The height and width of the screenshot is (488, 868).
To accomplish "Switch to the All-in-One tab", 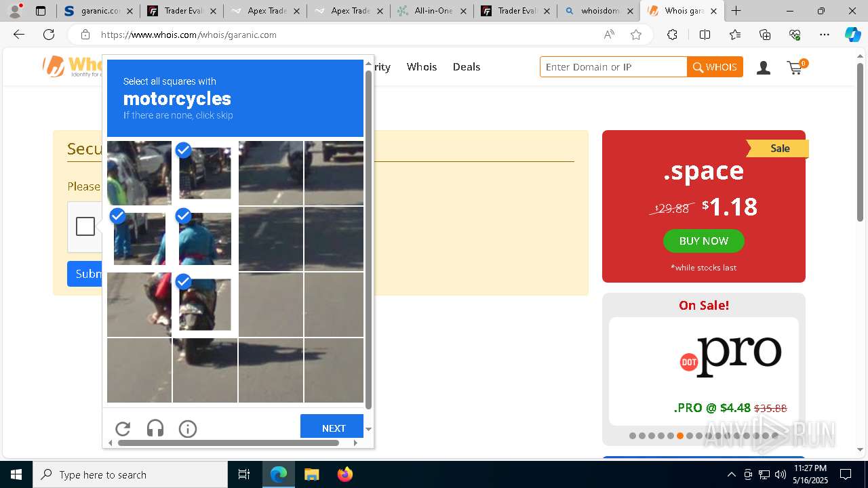I will pos(433,11).
